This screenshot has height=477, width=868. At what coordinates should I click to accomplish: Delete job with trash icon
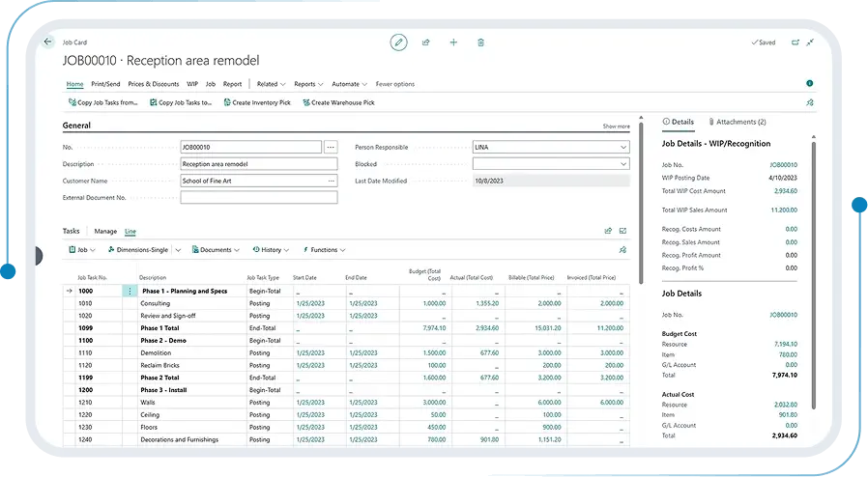pyautogui.click(x=480, y=42)
